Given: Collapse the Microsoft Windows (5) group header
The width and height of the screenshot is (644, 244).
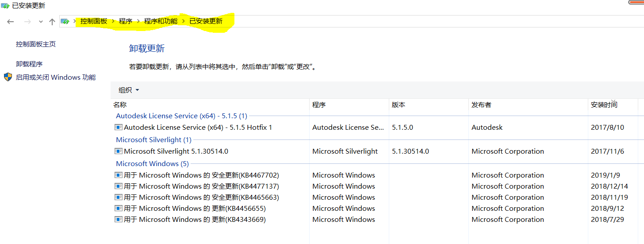Looking at the screenshot, I should point(152,164).
